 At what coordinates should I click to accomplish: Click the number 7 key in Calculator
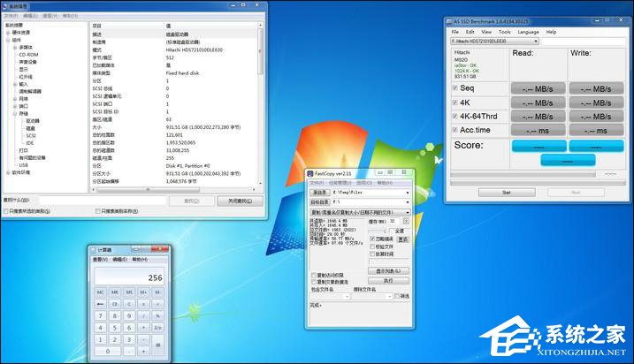pos(100,315)
